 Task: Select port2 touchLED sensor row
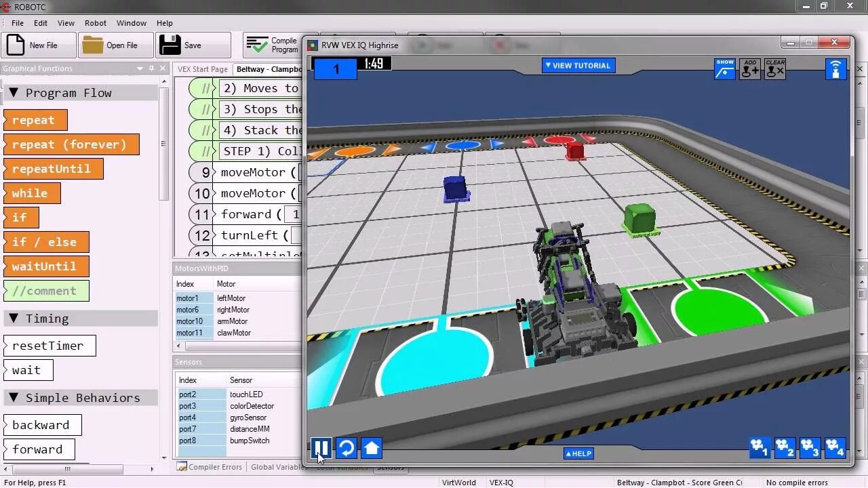238,394
